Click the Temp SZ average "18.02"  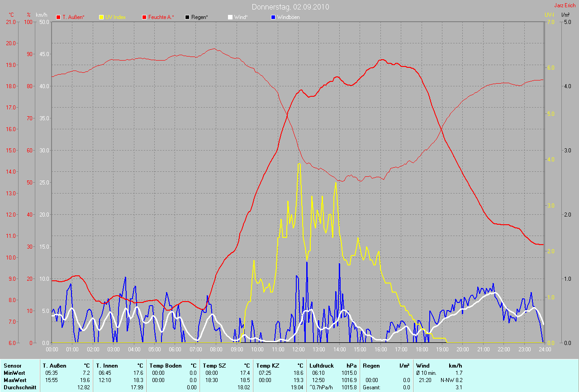244,387
